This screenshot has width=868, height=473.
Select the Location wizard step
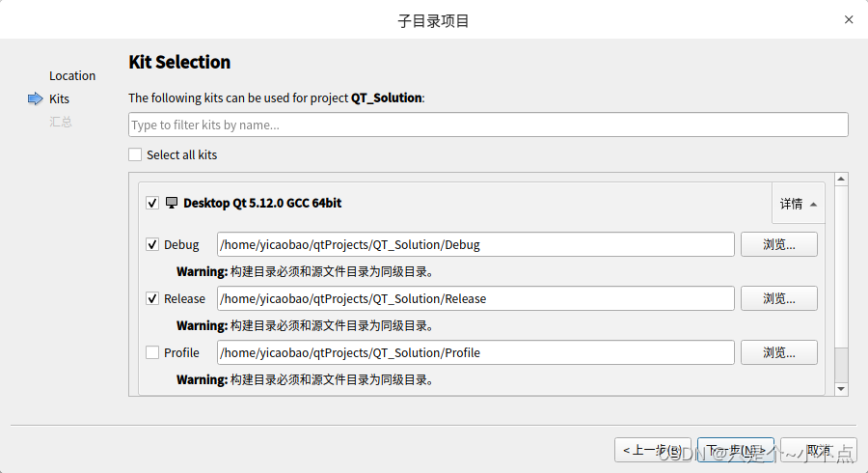[72, 75]
